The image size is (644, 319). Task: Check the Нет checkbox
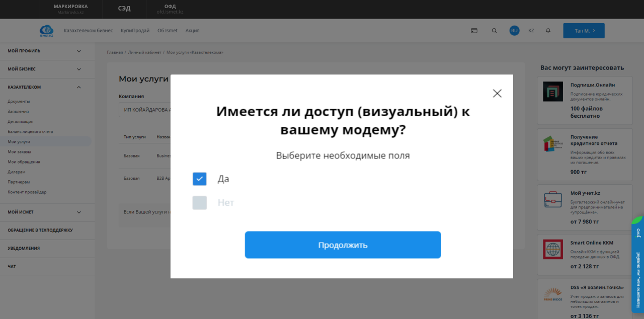(x=200, y=203)
